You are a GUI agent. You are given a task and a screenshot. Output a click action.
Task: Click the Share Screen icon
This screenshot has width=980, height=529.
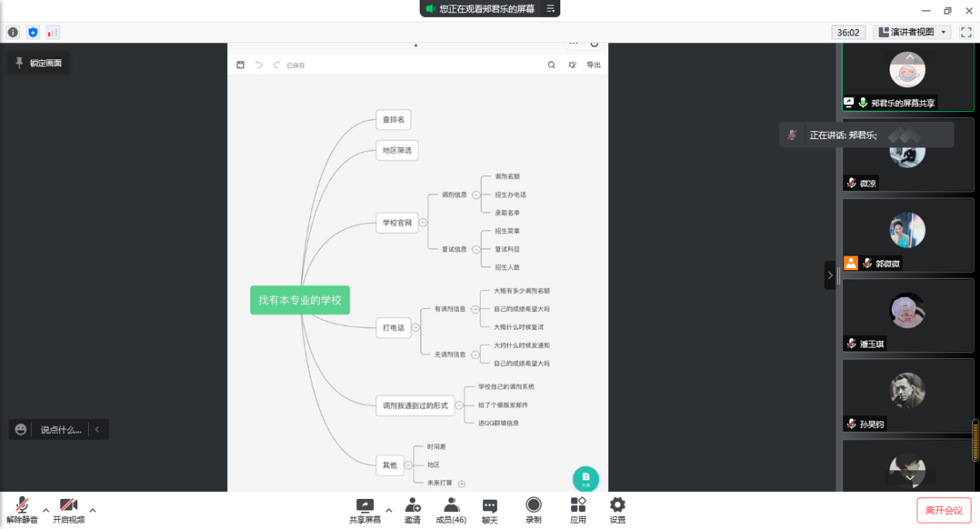pyautogui.click(x=364, y=505)
